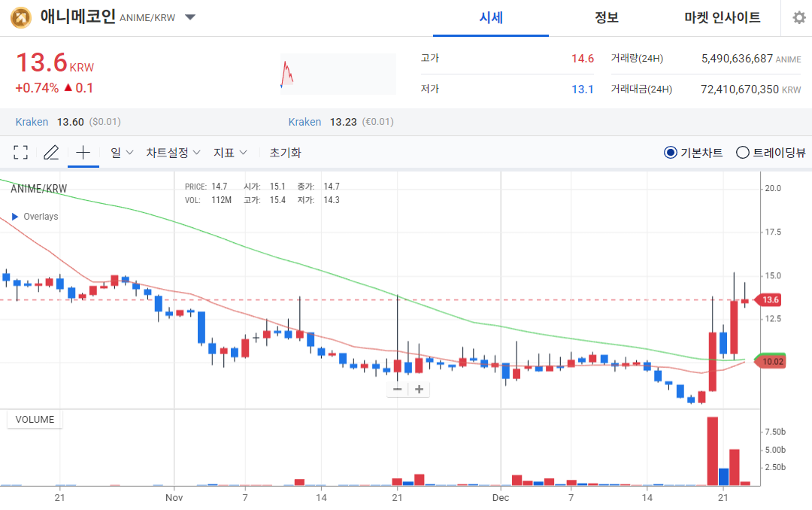Open the 일 timeframe dropdown

pyautogui.click(x=122, y=151)
